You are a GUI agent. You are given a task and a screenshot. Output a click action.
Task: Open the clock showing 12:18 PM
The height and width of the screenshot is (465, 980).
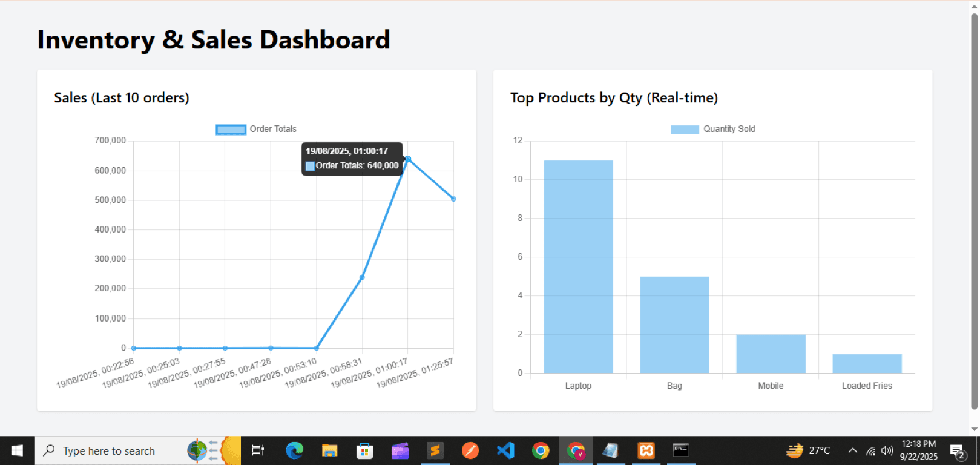[919, 450]
